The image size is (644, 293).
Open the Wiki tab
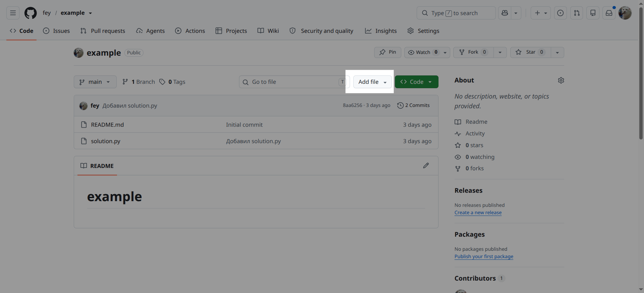click(268, 31)
